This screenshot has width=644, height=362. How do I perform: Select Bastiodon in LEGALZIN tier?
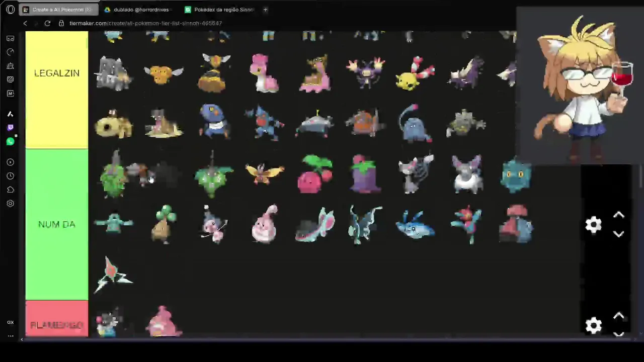tap(114, 73)
